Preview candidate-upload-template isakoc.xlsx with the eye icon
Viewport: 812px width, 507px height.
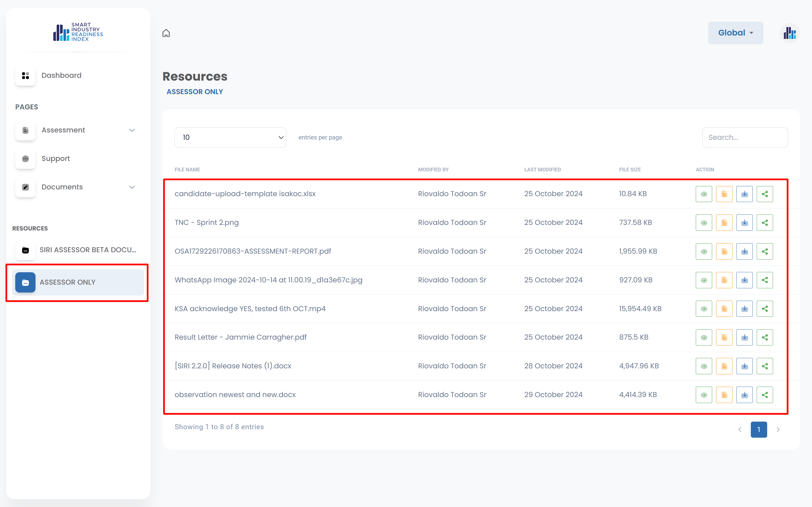pyautogui.click(x=704, y=194)
